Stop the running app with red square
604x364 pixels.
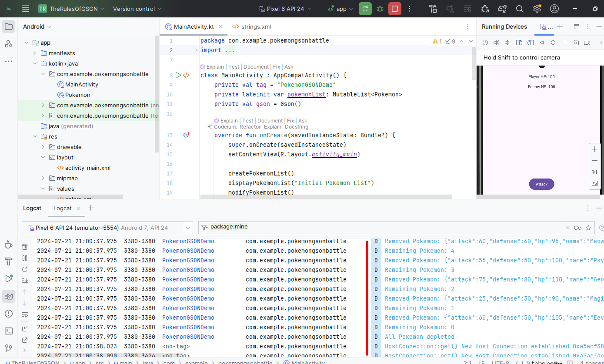(394, 9)
